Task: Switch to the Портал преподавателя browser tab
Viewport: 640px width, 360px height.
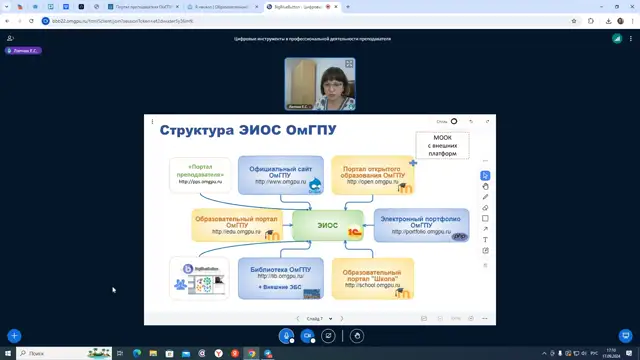Action: (x=143, y=7)
